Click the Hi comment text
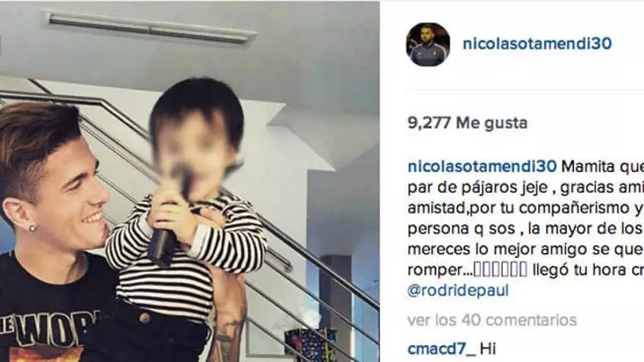Viewport: 644px width, 362px height. tap(488, 350)
